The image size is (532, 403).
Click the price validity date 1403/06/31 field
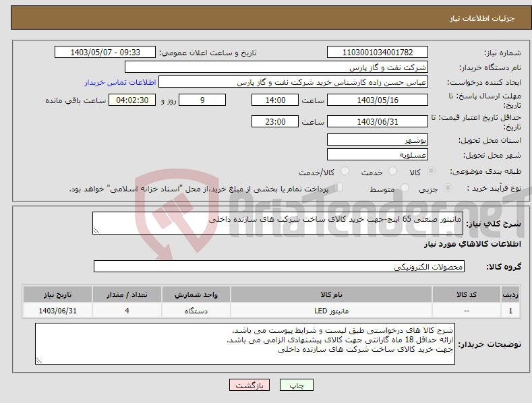[x=378, y=121]
